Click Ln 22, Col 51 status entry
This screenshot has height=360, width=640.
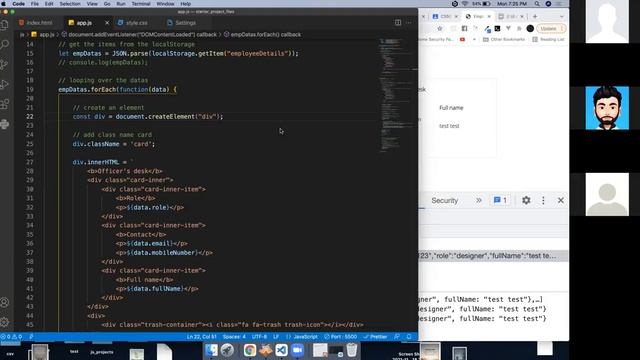click(x=201, y=337)
